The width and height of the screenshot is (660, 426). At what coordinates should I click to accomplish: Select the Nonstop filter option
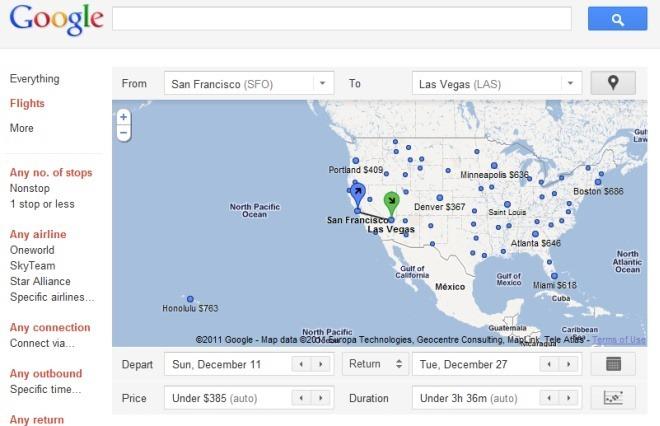(30, 187)
